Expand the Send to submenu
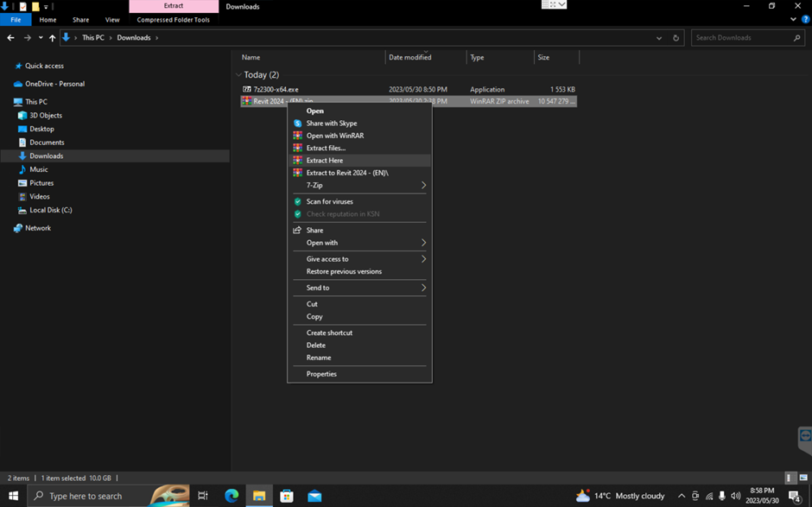Screen dimensions: 812x507 359,288
